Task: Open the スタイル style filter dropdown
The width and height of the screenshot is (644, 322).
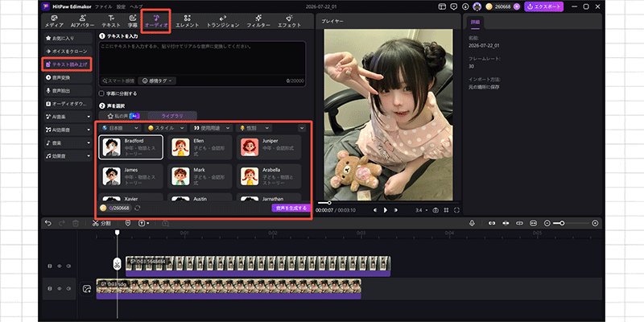Action: pyautogui.click(x=166, y=128)
